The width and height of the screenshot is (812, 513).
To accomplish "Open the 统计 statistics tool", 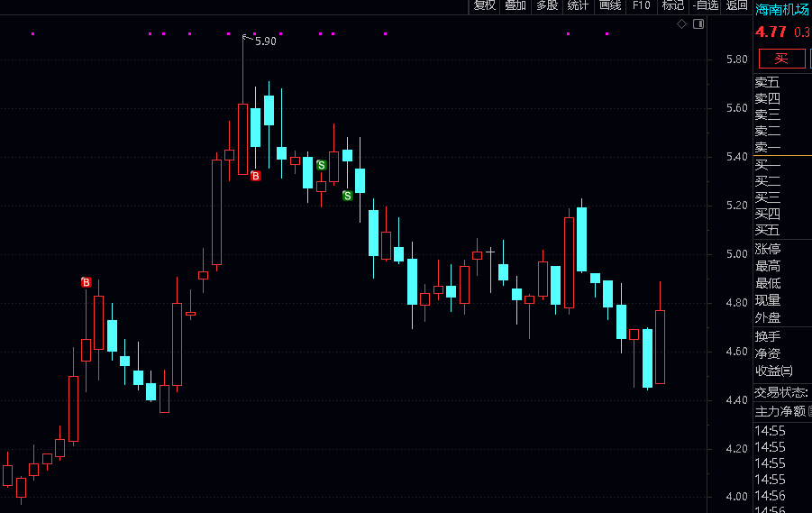I will click(578, 5).
